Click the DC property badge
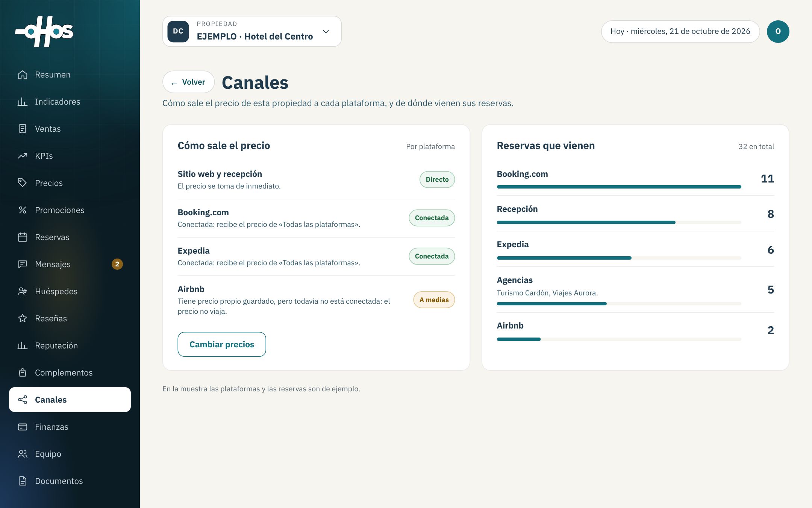Screen dimensions: 812x508 178,31
